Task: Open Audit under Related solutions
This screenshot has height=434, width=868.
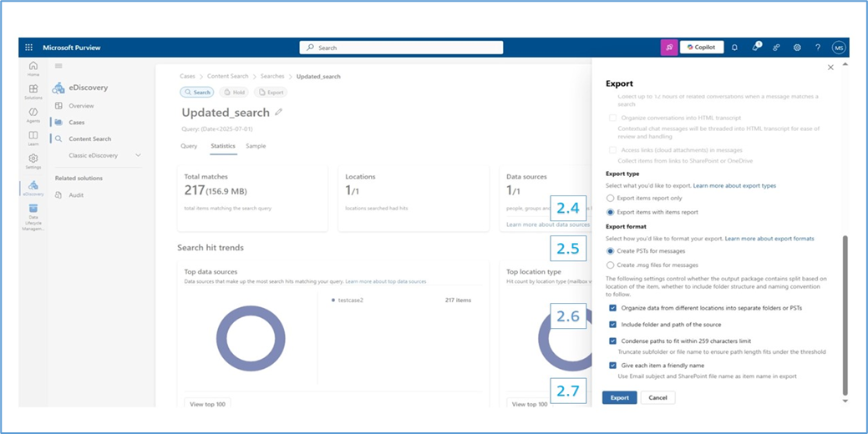Action: point(76,195)
